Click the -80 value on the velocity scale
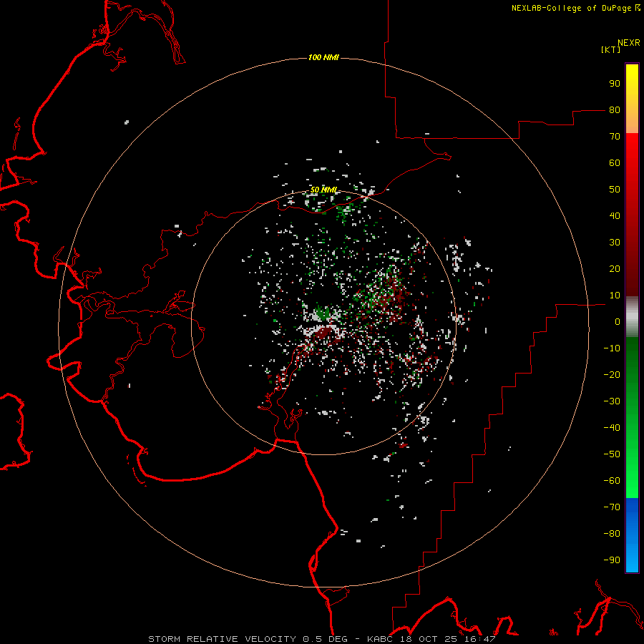Screen dimensions: 644x644 (x=612, y=534)
